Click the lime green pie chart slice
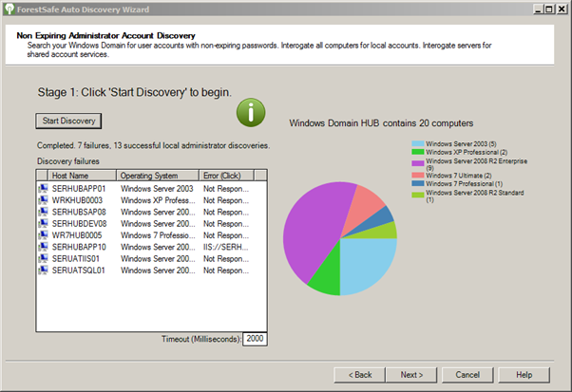The width and height of the screenshot is (572, 392). [x=381, y=232]
